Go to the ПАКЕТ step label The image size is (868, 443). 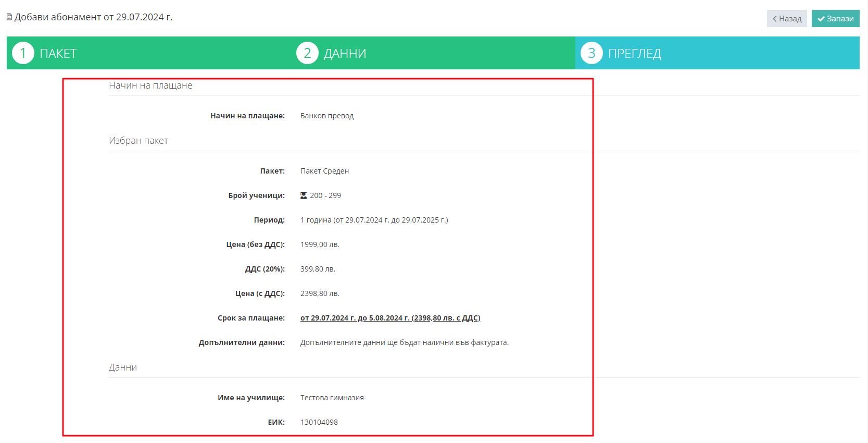58,54
